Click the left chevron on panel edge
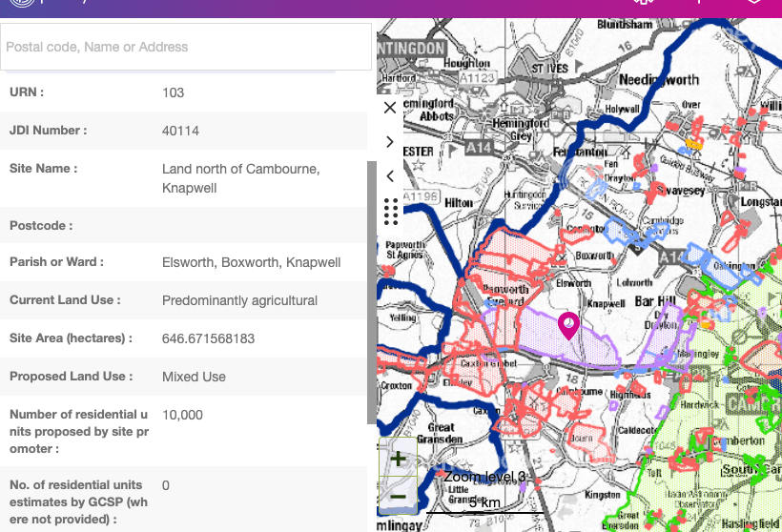Image resolution: width=782 pixels, height=532 pixels. (x=390, y=176)
